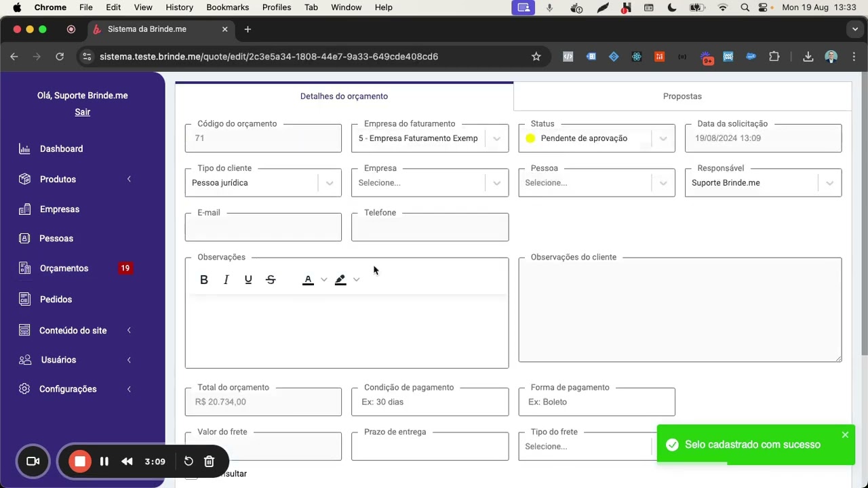Click the Telefone input field

(x=430, y=228)
